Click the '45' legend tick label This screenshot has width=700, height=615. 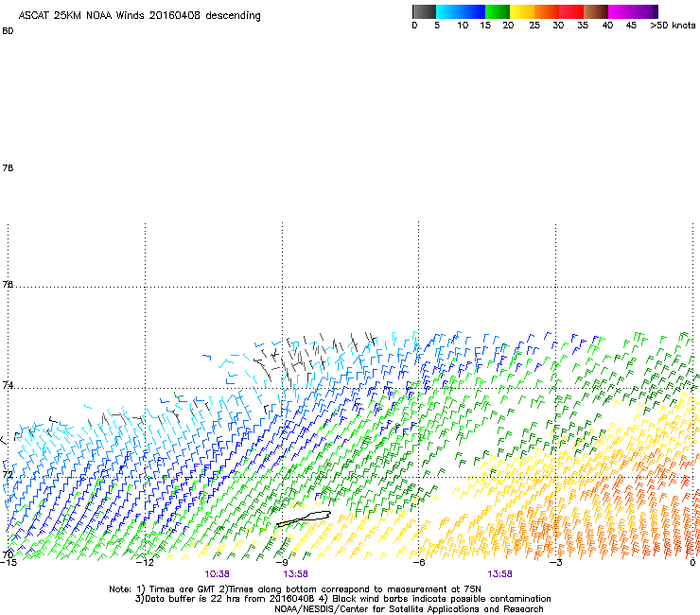tap(631, 26)
